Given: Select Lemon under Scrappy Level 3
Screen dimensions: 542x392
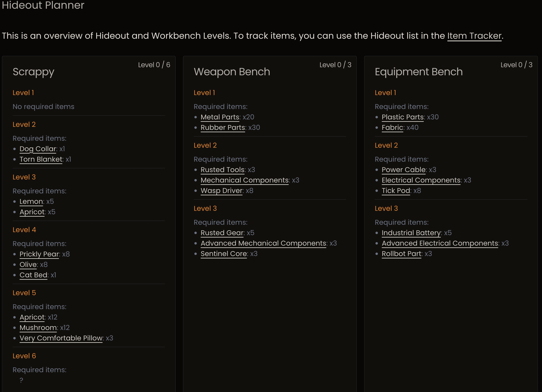Looking at the screenshot, I should click(31, 201).
